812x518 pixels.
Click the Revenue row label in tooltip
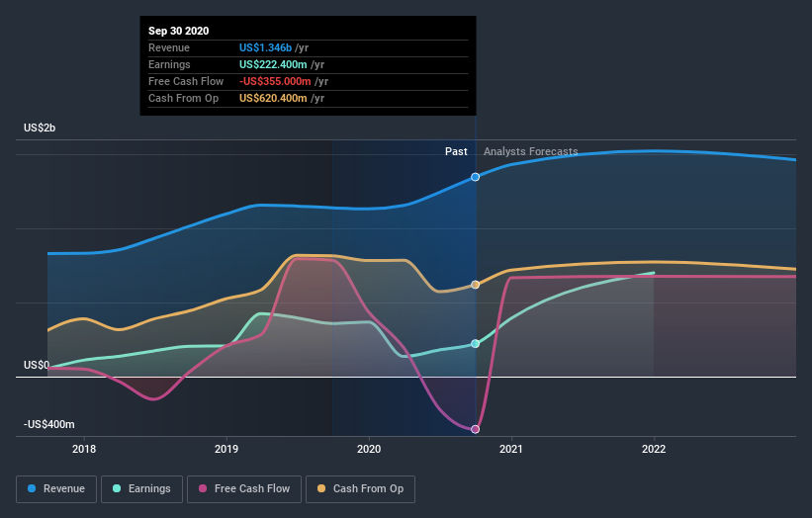169,47
